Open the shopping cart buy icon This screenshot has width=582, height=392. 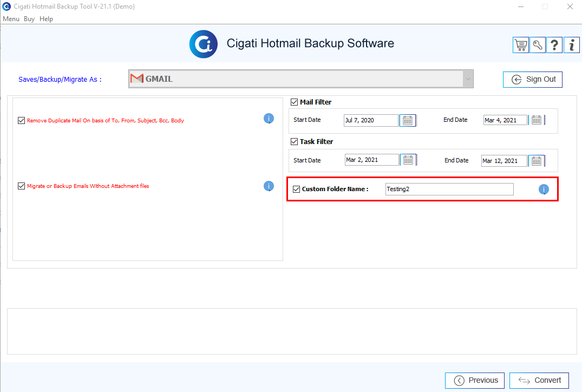point(521,45)
